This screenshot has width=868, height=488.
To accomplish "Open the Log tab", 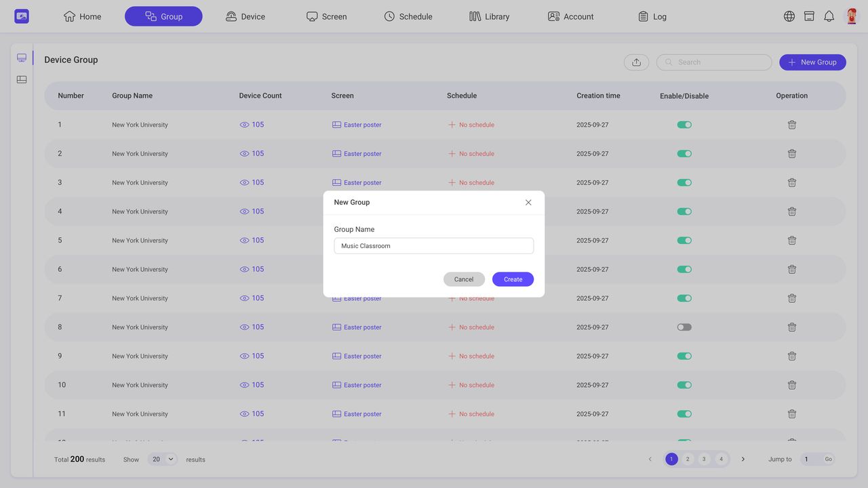I will 652,16.
